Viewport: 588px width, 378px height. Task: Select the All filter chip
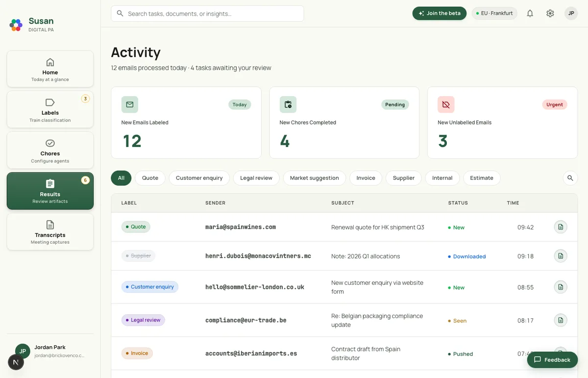click(x=121, y=178)
